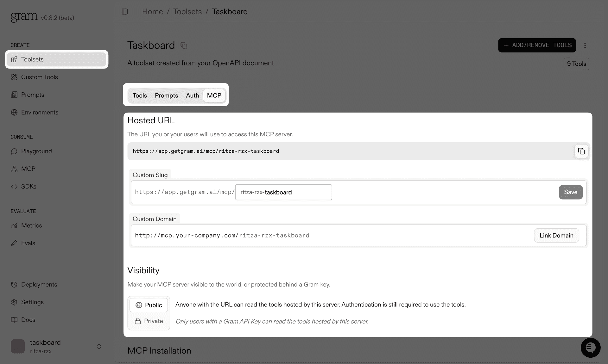Open the SDKs section
The width and height of the screenshot is (608, 364).
pos(28,186)
